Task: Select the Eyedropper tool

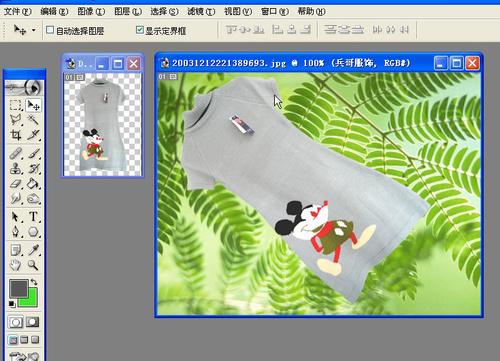Action: 33,250
